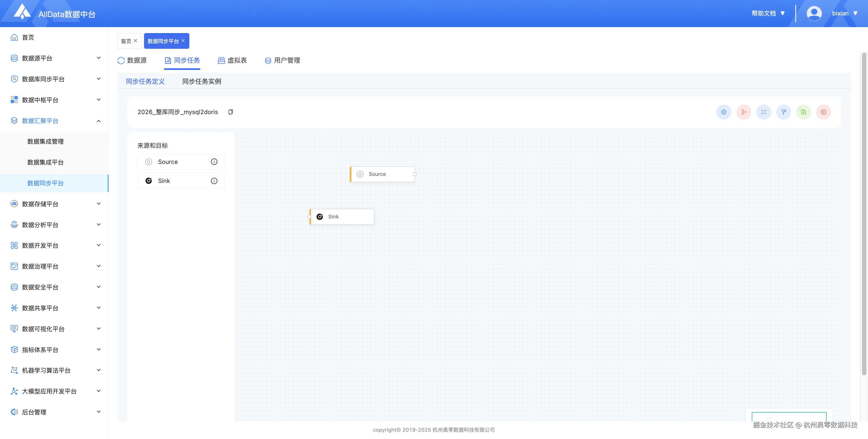Click the 数据源平台 sidebar icon
Viewport: 868px width, 439px height.
point(14,58)
